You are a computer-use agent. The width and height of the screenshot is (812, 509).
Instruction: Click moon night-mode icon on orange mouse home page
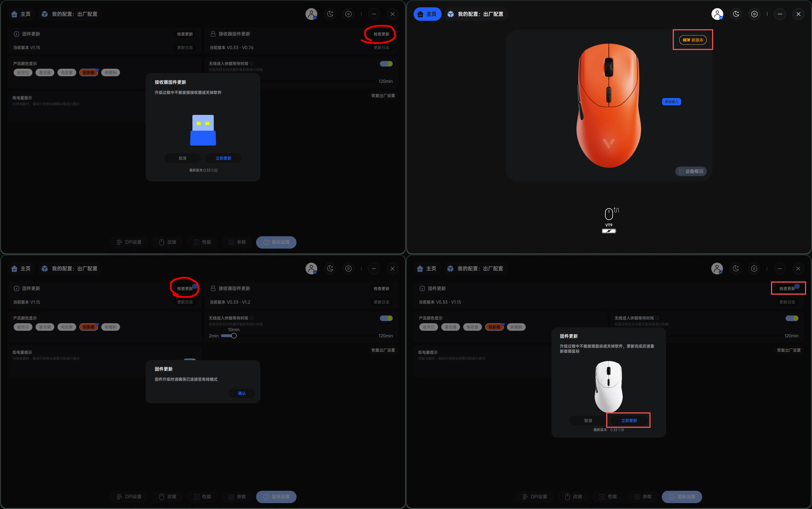pyautogui.click(x=736, y=14)
